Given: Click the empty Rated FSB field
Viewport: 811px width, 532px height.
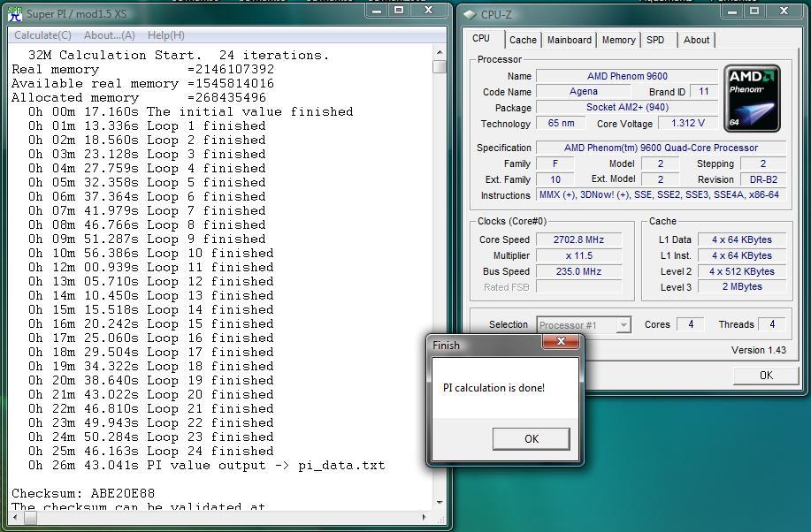Looking at the screenshot, I should (x=578, y=287).
